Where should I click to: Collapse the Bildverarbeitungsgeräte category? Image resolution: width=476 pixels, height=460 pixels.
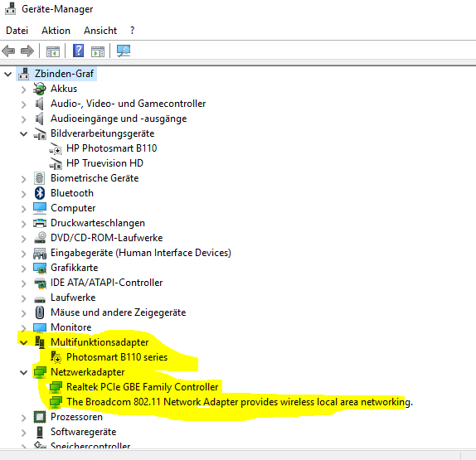pyautogui.click(x=24, y=133)
